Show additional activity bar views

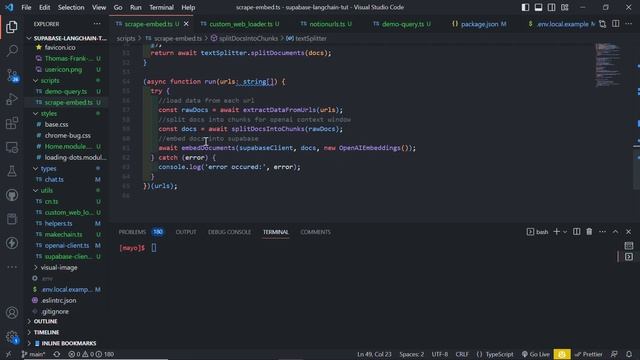12,267
